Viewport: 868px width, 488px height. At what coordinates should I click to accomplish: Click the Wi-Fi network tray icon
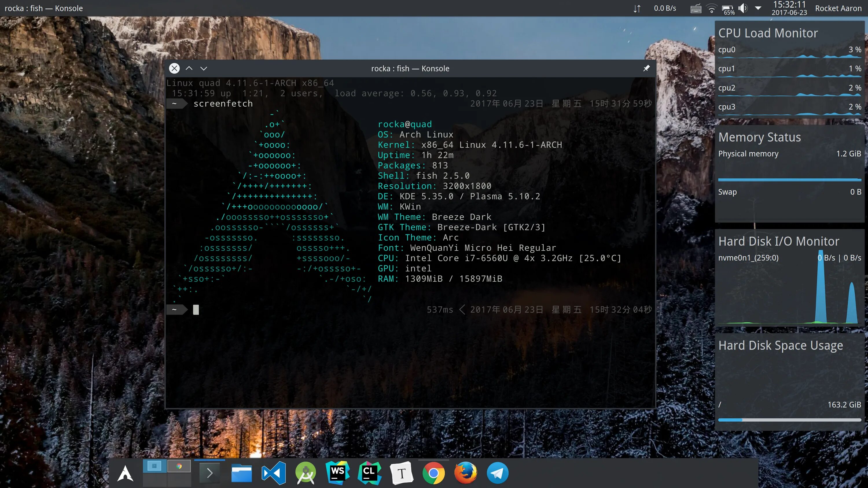click(x=711, y=8)
